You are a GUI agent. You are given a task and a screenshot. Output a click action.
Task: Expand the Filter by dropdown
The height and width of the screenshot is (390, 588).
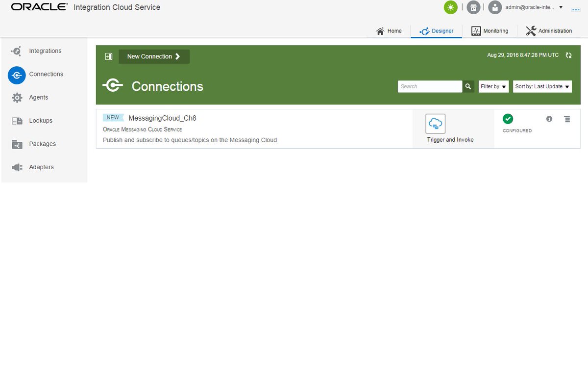point(493,86)
